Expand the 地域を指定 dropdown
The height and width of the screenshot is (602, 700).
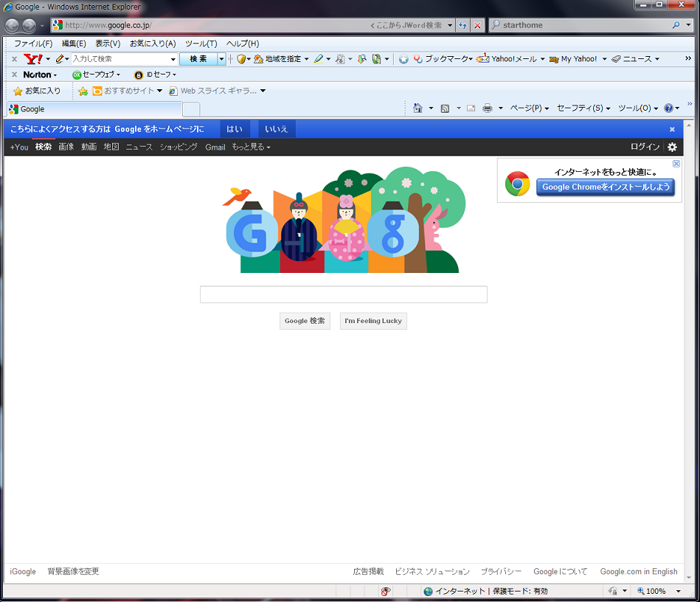306,59
